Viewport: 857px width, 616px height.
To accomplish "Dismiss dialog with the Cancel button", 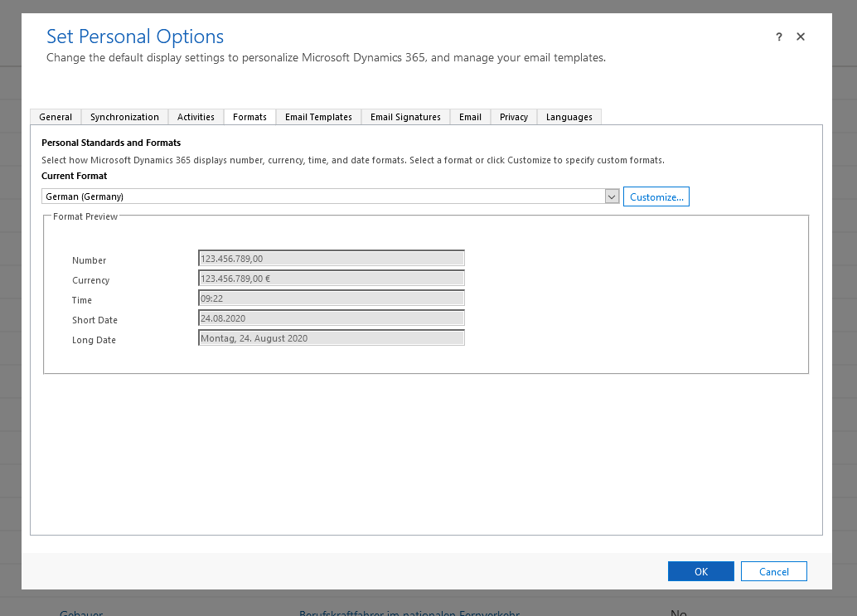I will tap(774, 571).
